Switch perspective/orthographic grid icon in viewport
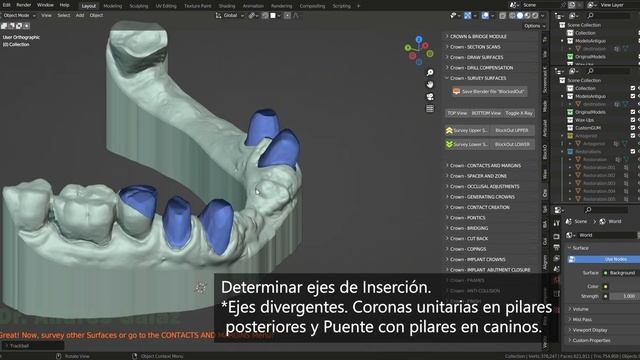 [x=430, y=109]
